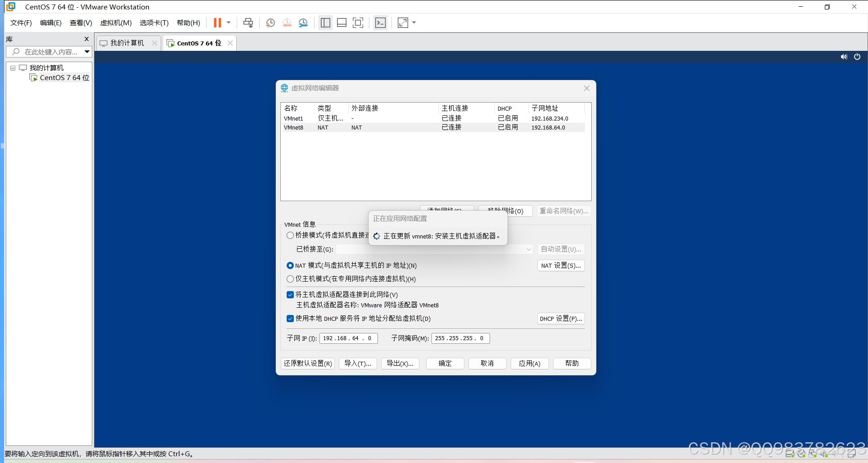This screenshot has width=868, height=463.
Task: Click the 确定 button
Action: click(445, 364)
